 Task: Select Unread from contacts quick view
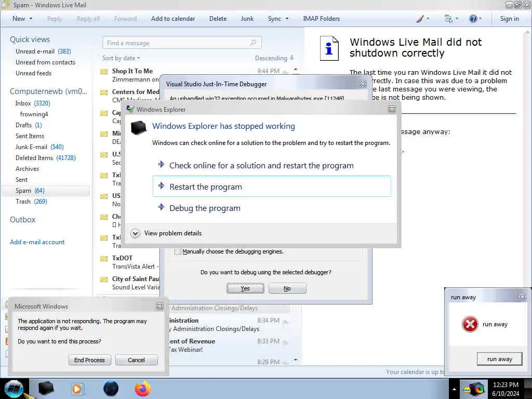46,62
